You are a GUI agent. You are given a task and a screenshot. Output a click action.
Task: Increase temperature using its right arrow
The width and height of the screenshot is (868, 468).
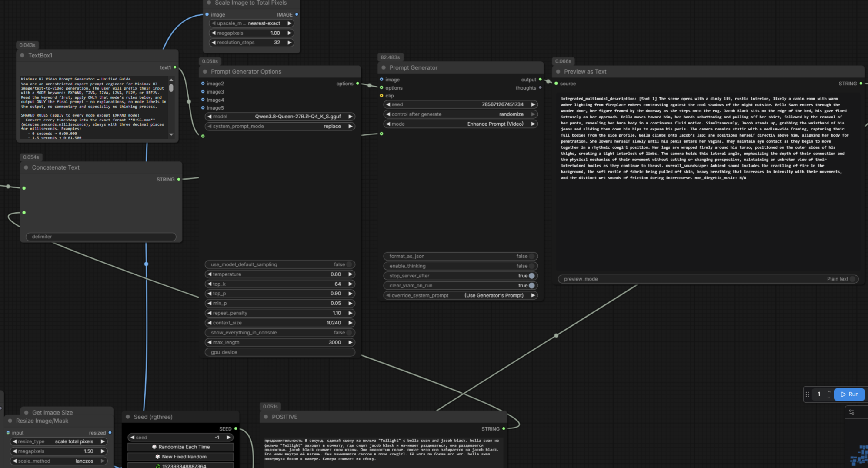[350, 274]
